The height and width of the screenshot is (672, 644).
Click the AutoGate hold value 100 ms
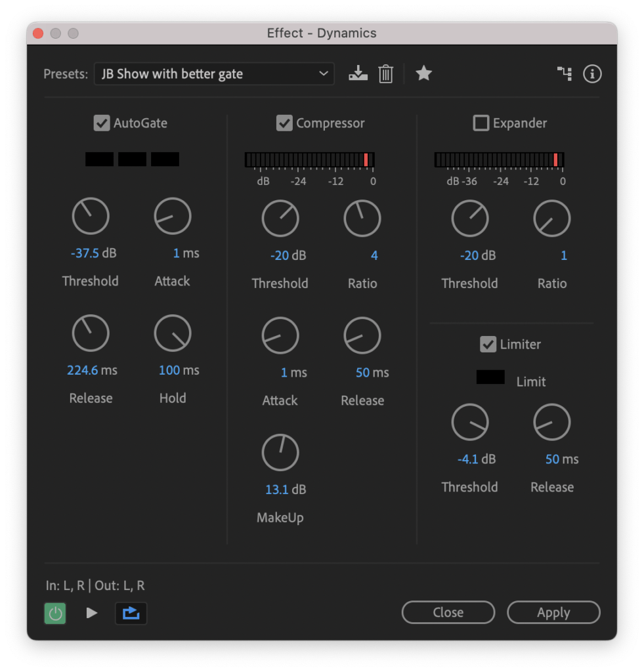point(179,370)
